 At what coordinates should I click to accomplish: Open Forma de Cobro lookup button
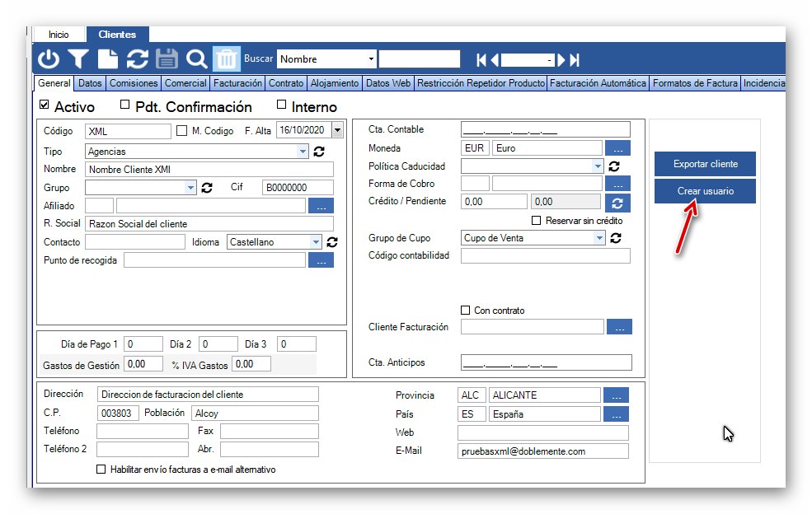617,183
